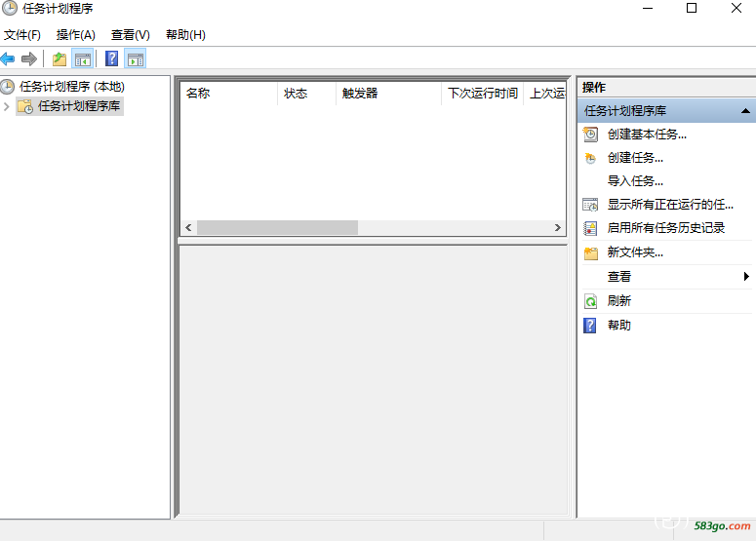
Task: Open the 查看 submenu arrow
Action: (x=746, y=277)
